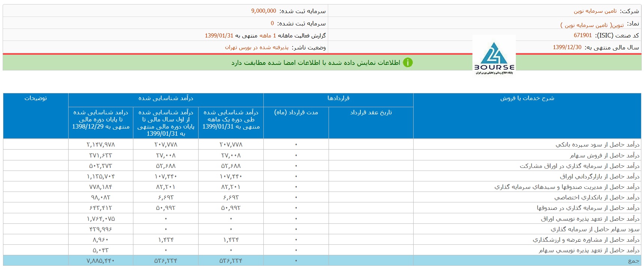
Task: Click the symbol value تنوين( تامين سرمايه نوين )
Action: click(x=592, y=25)
